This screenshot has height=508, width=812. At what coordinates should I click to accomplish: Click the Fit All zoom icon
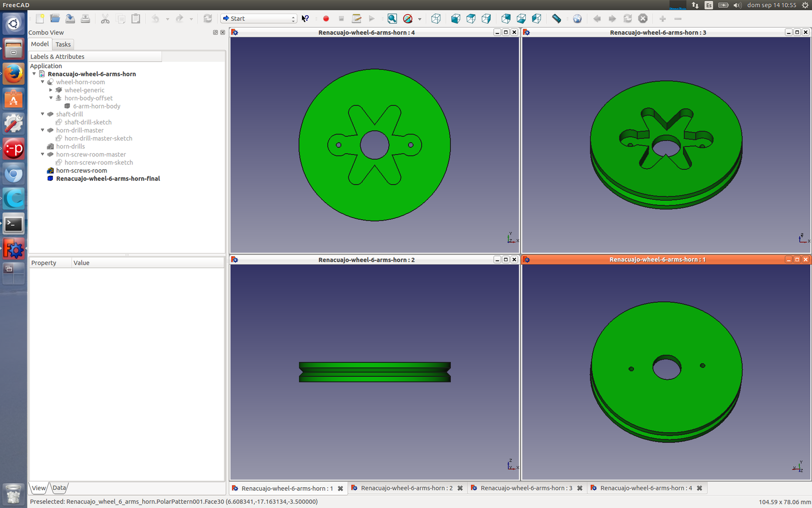click(x=392, y=19)
